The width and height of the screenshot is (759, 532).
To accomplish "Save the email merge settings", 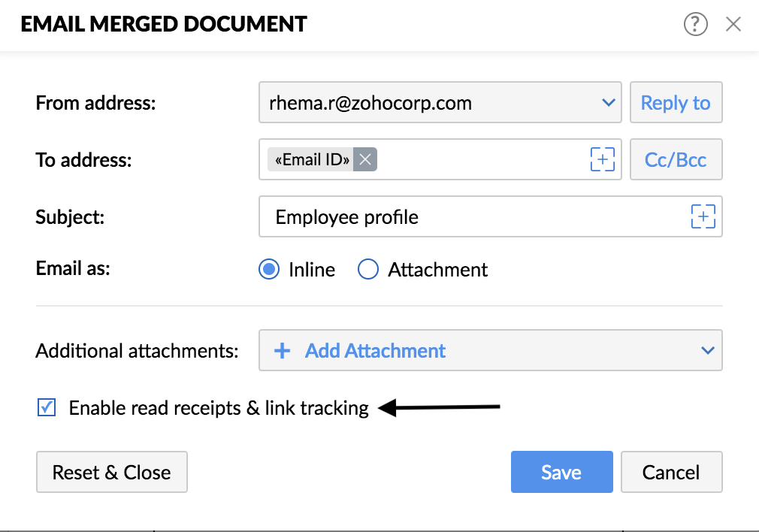I will tap(561, 472).
